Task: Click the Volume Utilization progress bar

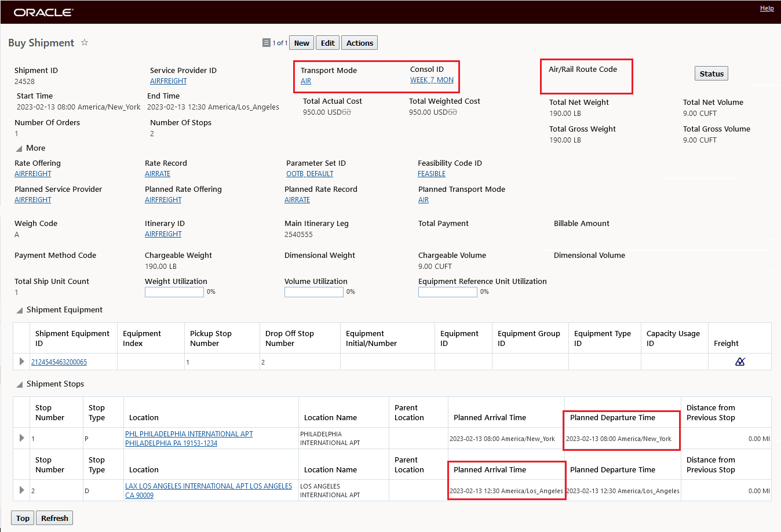Action: [314, 292]
